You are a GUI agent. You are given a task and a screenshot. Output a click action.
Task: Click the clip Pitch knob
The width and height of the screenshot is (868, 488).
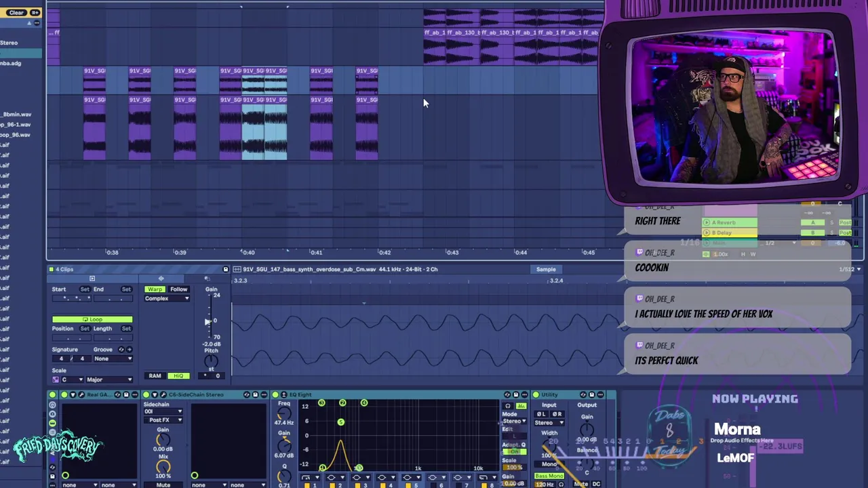coord(211,362)
